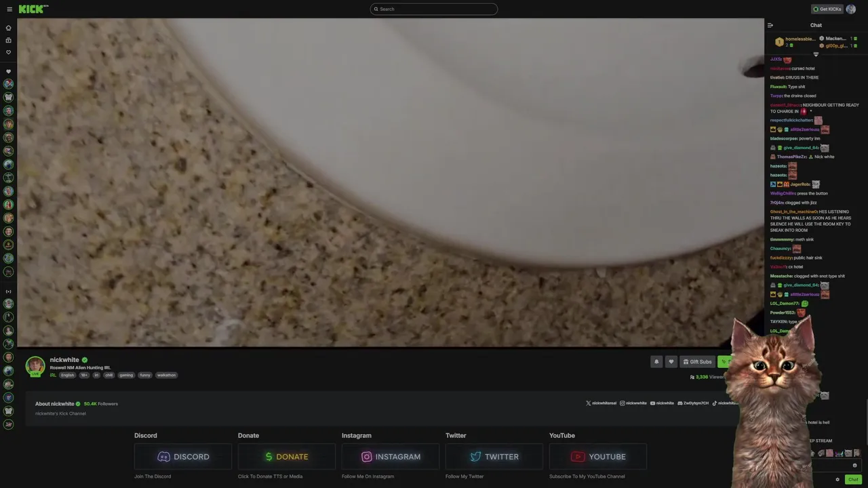Click the heart icon above sidebar channel avatars

(8, 71)
